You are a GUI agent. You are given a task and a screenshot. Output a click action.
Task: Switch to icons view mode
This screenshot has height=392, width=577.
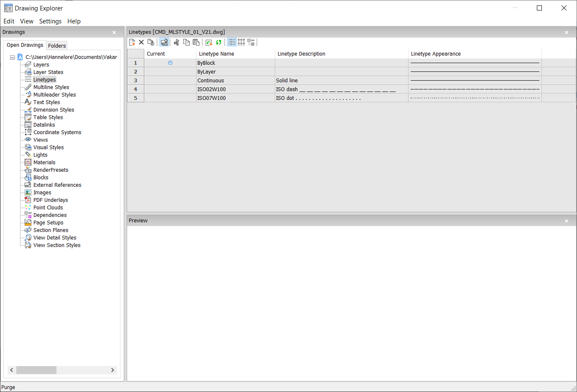(x=241, y=42)
